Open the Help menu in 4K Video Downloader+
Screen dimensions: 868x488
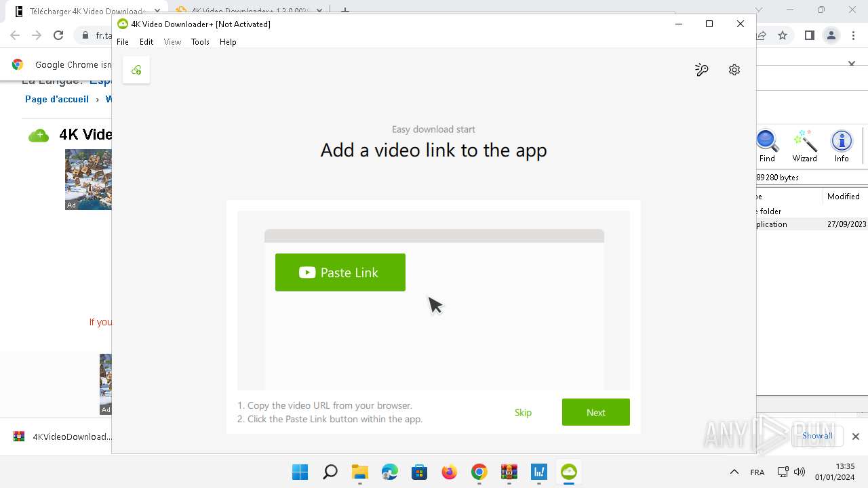pos(228,42)
